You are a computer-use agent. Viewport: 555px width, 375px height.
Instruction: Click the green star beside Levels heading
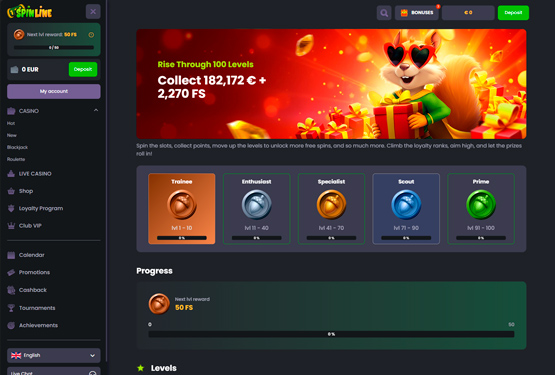click(141, 368)
